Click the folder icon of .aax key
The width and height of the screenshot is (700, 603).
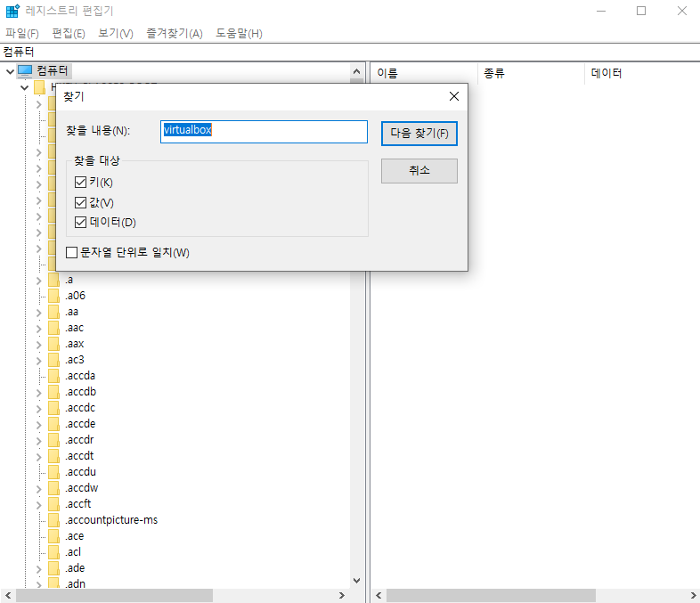(53, 344)
